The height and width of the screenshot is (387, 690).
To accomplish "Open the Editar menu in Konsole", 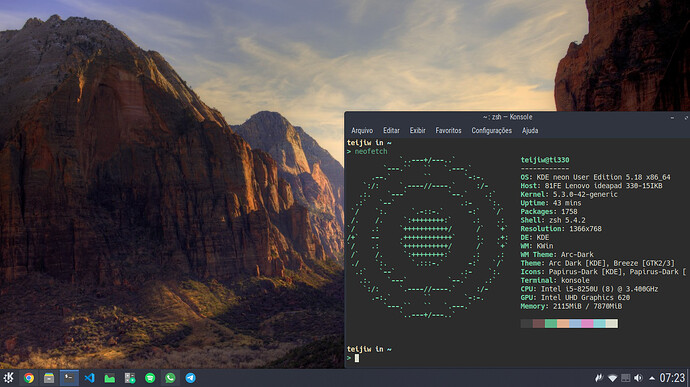I will 391,130.
